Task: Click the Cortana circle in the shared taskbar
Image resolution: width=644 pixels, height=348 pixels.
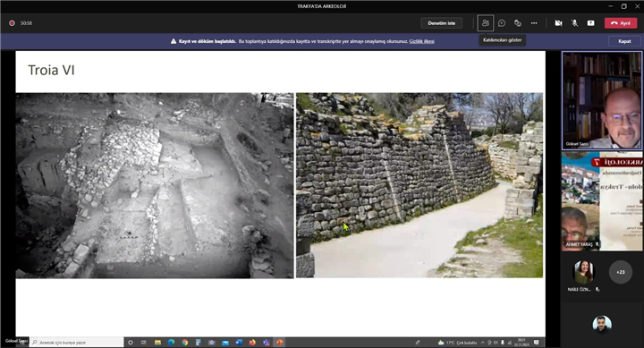Action: point(131,343)
